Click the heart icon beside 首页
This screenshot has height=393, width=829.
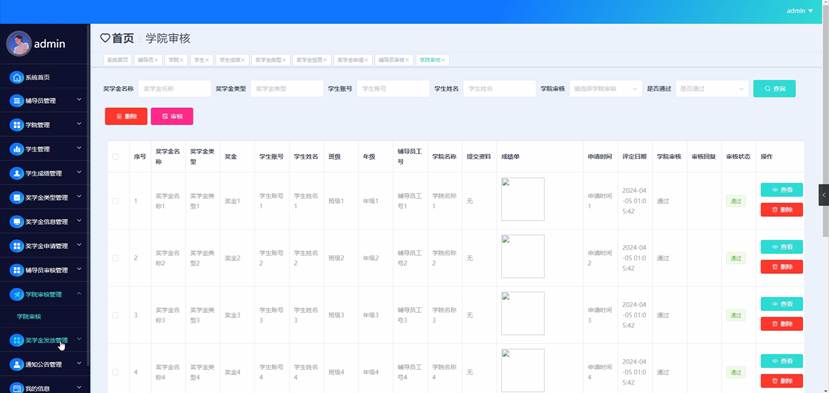click(105, 38)
